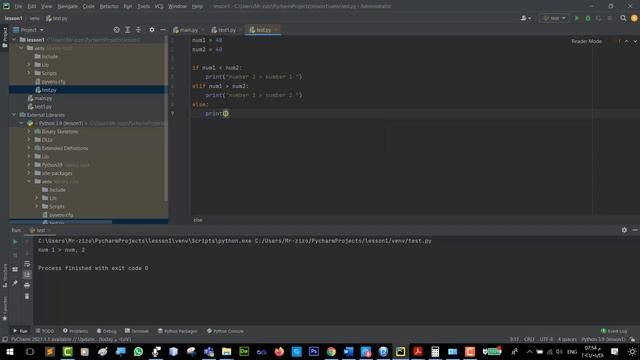The width and height of the screenshot is (640, 360).
Task: Open the Project side tab
Action: (4, 38)
